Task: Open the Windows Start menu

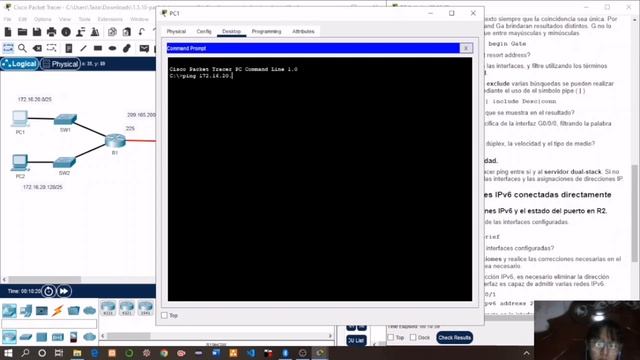Action: click(8, 353)
